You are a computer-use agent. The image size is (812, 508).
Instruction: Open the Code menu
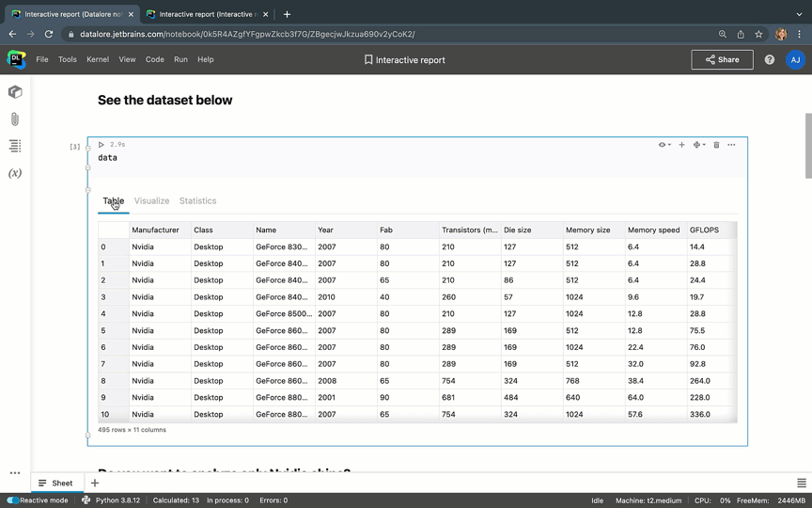click(x=155, y=59)
